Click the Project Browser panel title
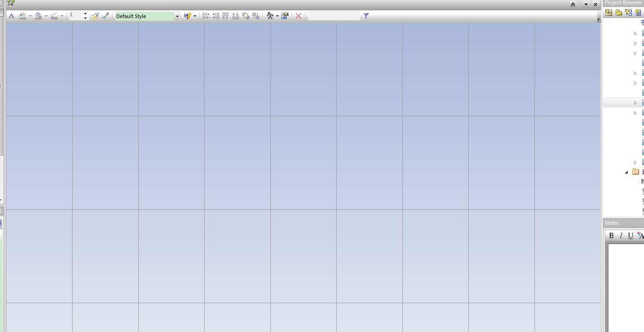 point(623,3)
